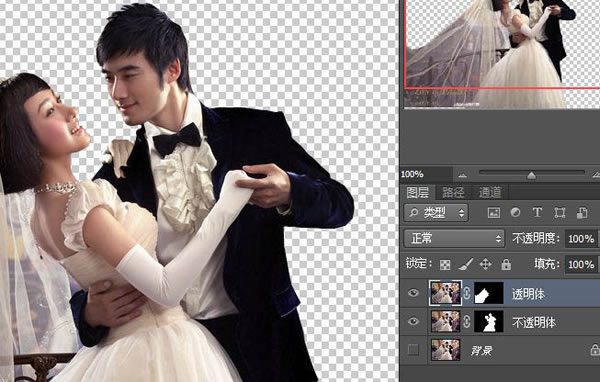Filter layers by adjustment layer icon
The width and height of the screenshot is (600, 382).
(x=515, y=212)
